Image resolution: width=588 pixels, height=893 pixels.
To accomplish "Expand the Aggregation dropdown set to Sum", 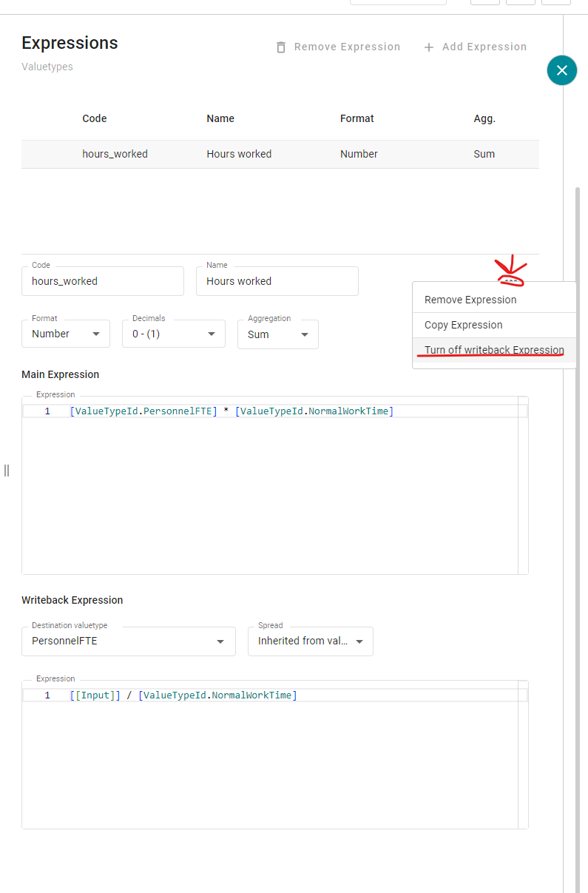I will (277, 334).
